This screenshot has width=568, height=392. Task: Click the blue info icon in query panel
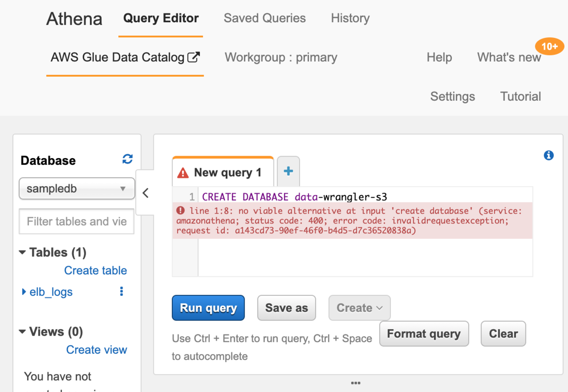[x=549, y=155]
